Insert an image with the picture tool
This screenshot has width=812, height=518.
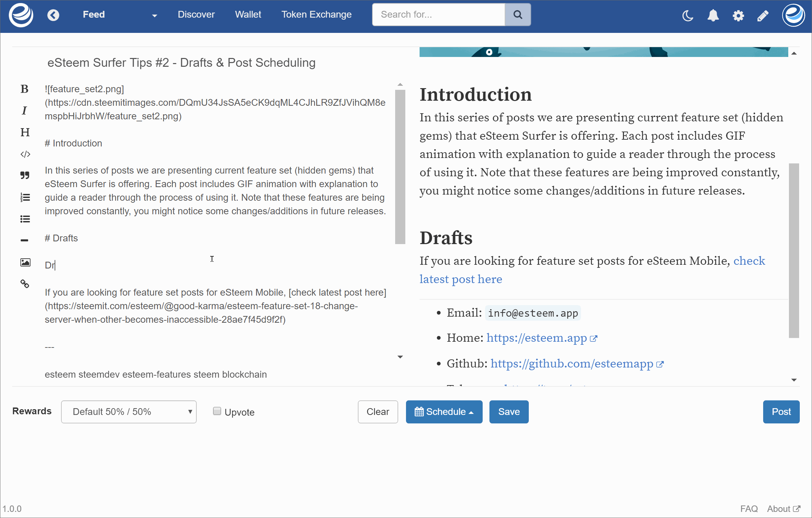(x=25, y=262)
